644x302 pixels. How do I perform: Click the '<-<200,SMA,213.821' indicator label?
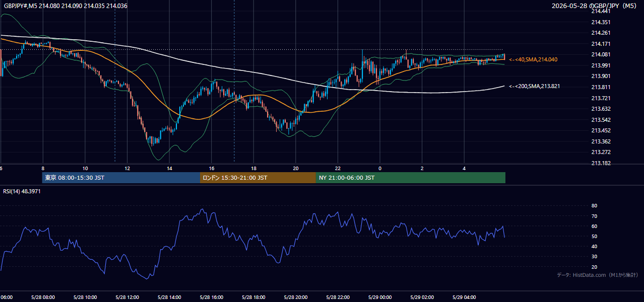coord(534,87)
